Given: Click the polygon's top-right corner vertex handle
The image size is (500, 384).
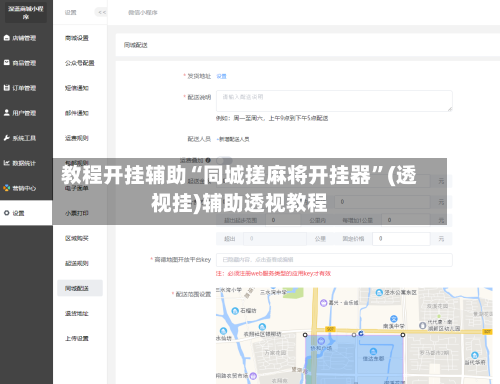Looking at the screenshot, I should pyautogui.click(x=403, y=335).
